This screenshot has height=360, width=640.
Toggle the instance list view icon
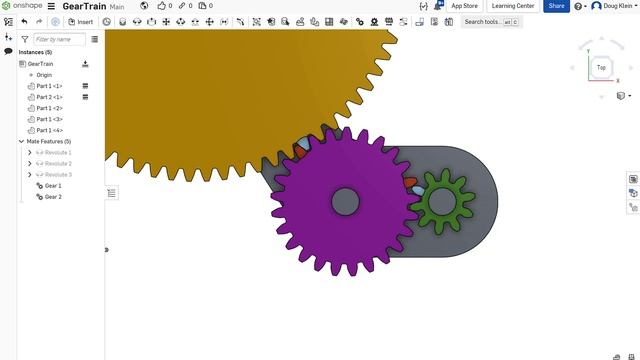tap(95, 39)
